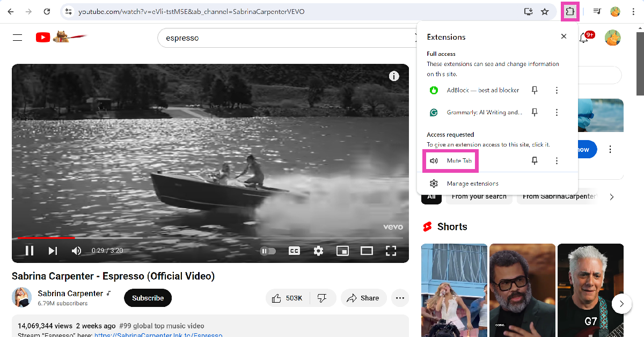Enable miniplayer mode
The width and height of the screenshot is (644, 337).
342,251
